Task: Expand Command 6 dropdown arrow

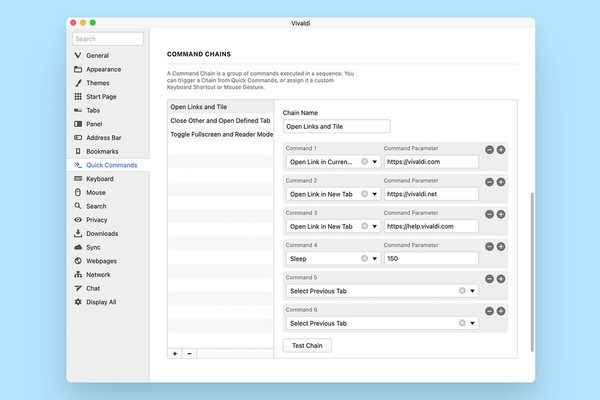Action: [x=473, y=324]
